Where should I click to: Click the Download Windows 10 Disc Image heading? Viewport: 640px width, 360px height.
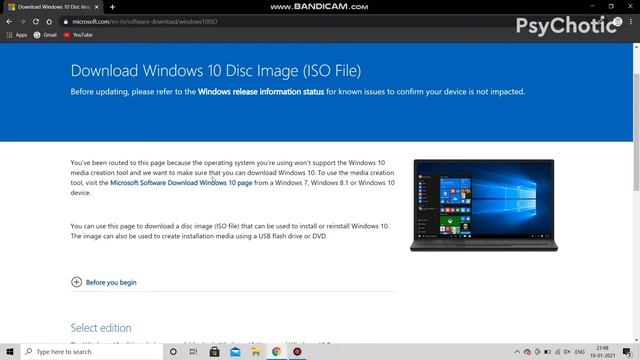(x=216, y=71)
